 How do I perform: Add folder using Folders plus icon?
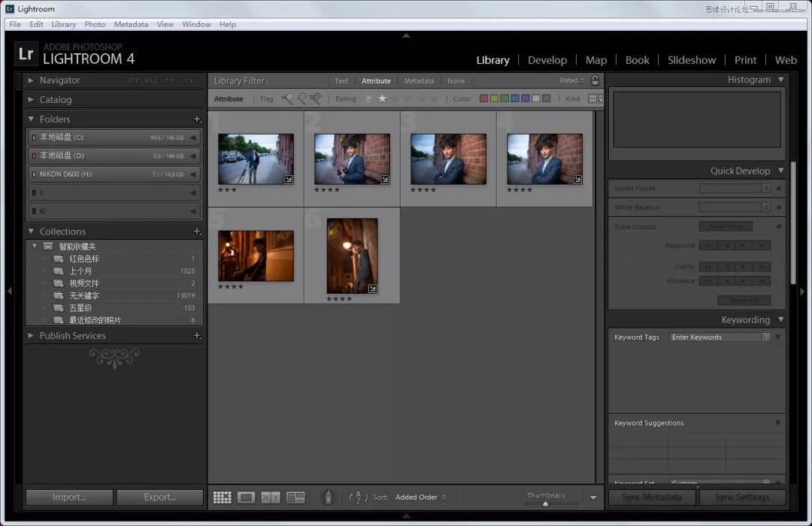click(x=197, y=119)
